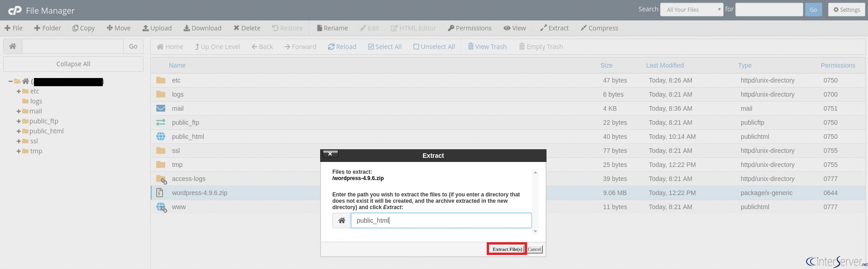Sort files by Size column
This screenshot has width=868, height=269.
606,65
